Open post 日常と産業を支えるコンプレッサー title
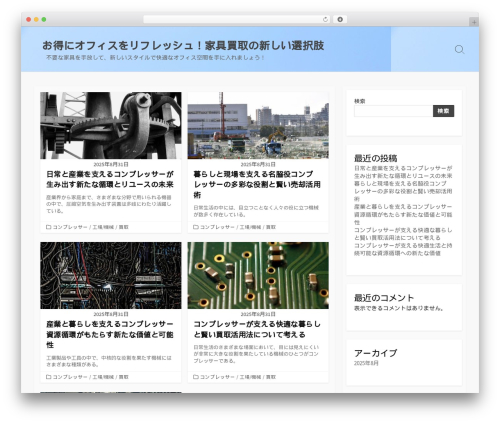This screenshot has height=423, width=500. click(110, 179)
